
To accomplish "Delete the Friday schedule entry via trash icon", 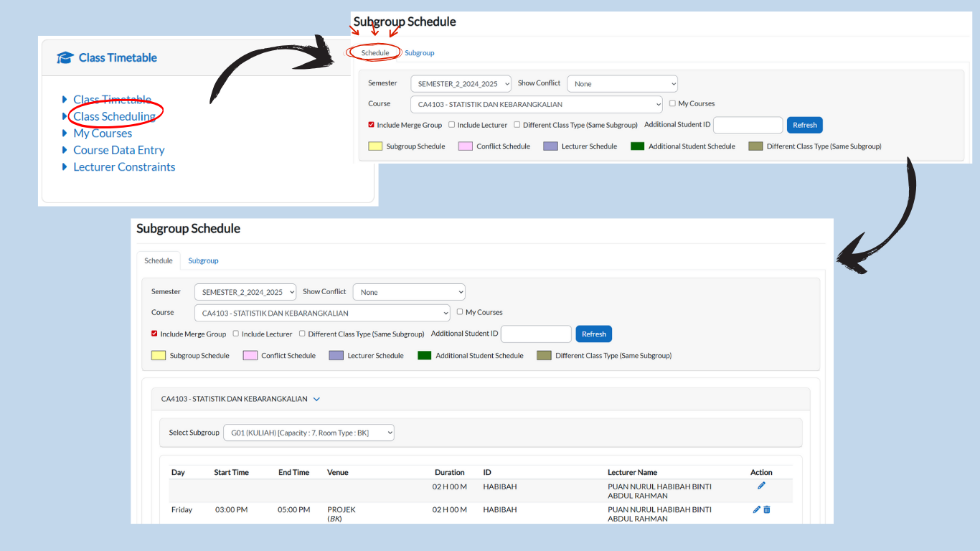I will pos(767,509).
